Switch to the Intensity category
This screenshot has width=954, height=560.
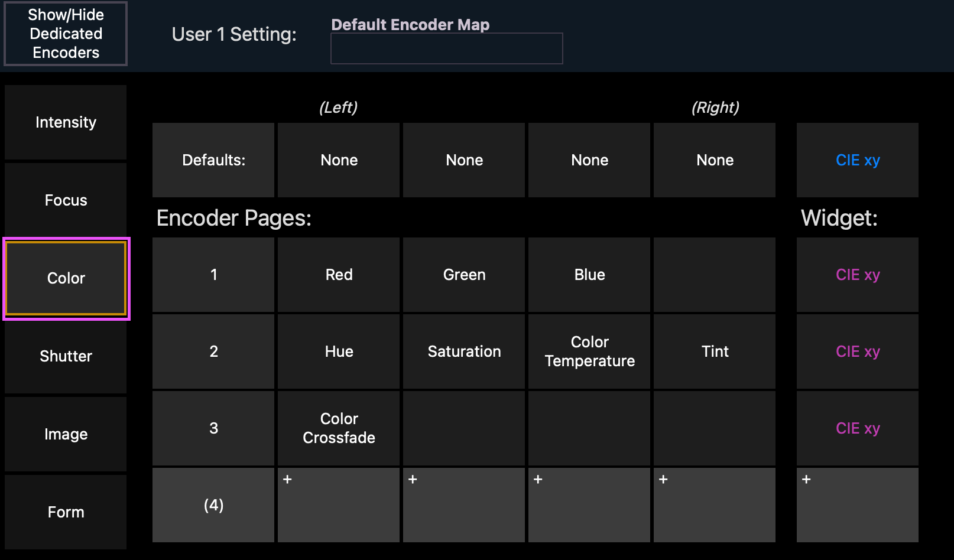[65, 122]
